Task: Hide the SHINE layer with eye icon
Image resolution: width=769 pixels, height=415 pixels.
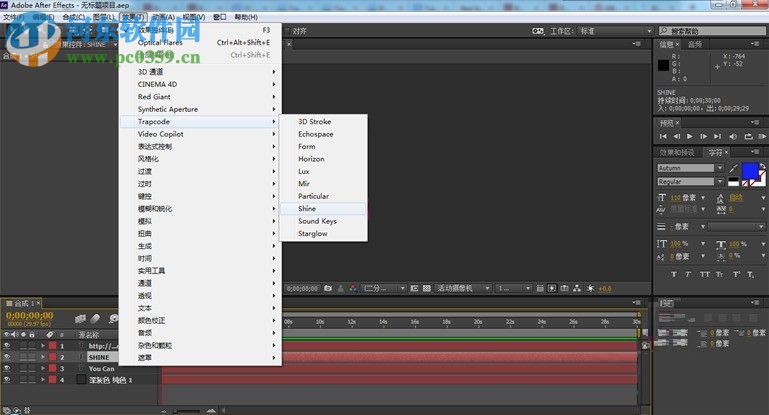Action: point(7,357)
